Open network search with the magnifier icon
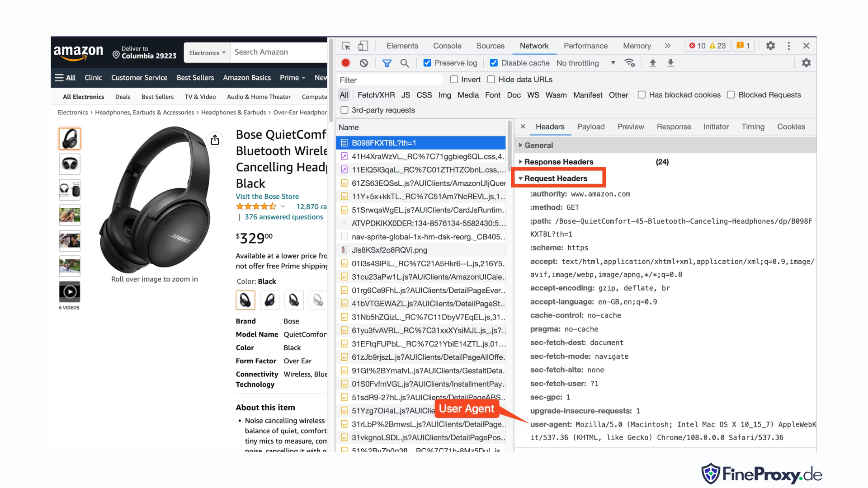 pyautogui.click(x=405, y=63)
